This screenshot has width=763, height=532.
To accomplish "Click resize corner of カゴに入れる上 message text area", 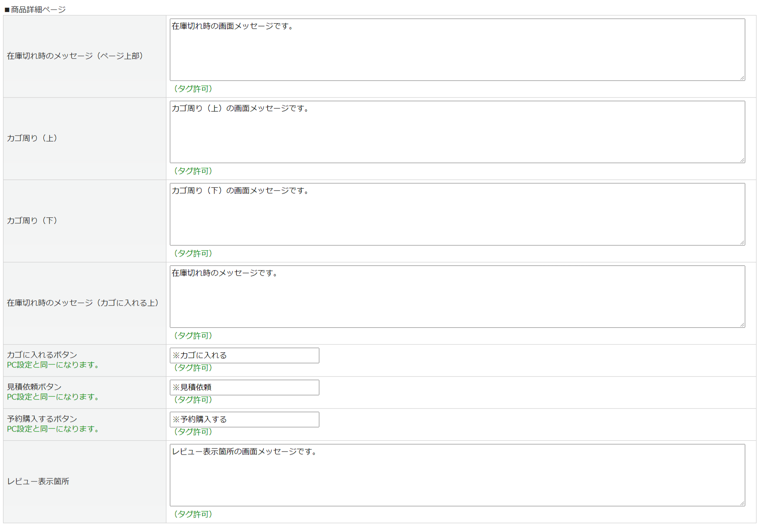I will coord(742,325).
